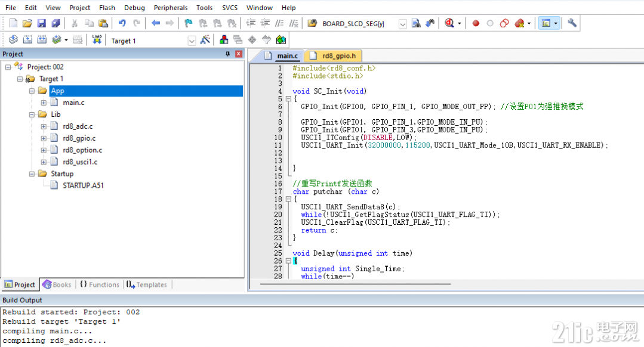Build target files with the Build icon
644x347 pixels.
click(x=27, y=40)
